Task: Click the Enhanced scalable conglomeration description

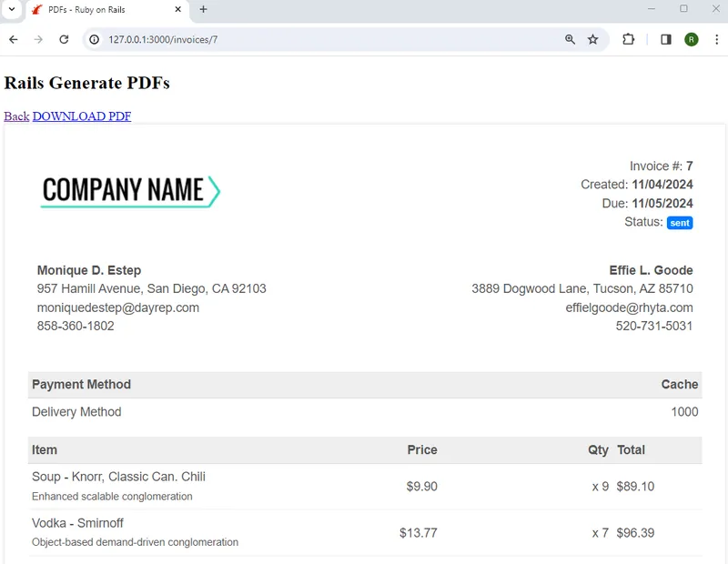Action: click(112, 496)
